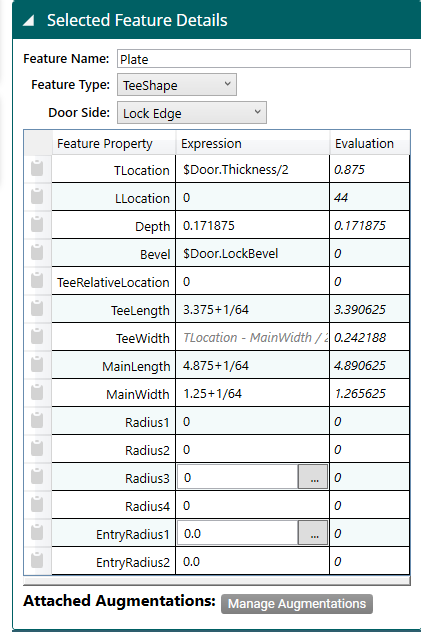The width and height of the screenshot is (421, 632).
Task: Click the EntryRadius1 expression input field
Action: click(x=238, y=533)
